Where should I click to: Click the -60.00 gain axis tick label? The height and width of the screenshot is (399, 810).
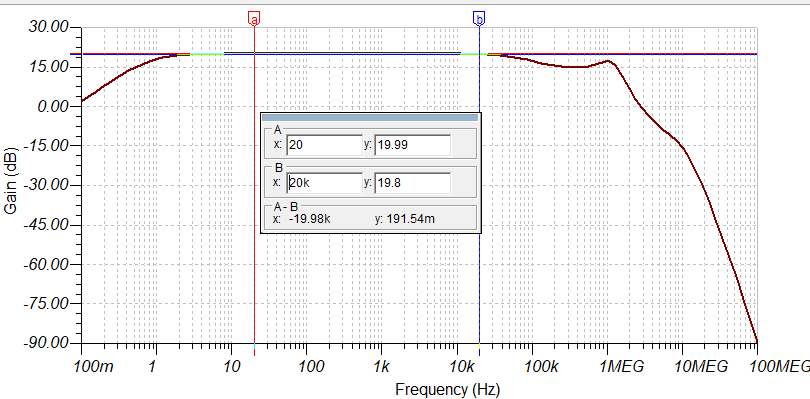tap(46, 264)
